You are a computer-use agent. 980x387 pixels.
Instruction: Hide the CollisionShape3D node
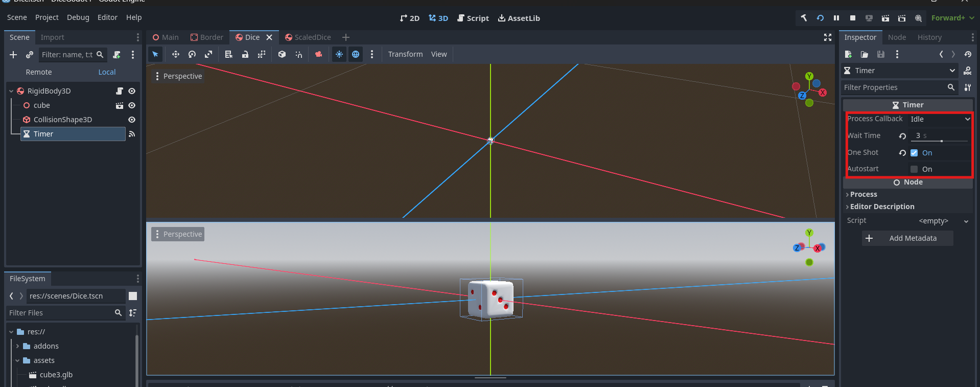click(132, 120)
